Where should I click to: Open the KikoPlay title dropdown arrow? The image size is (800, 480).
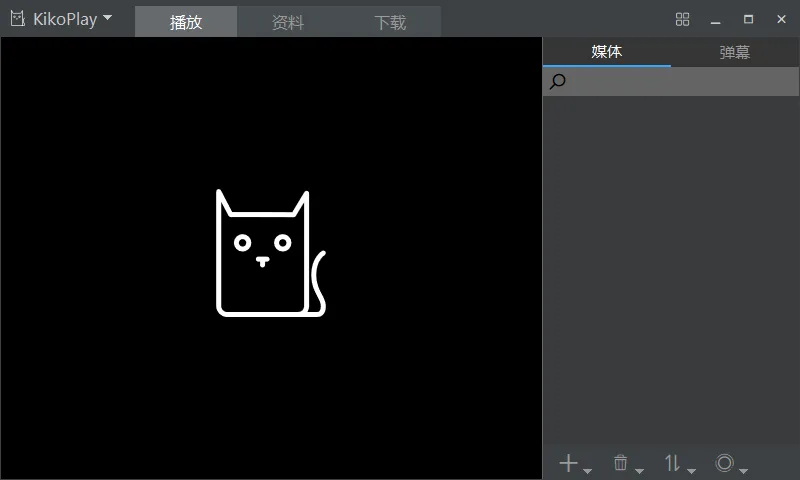pyautogui.click(x=107, y=17)
